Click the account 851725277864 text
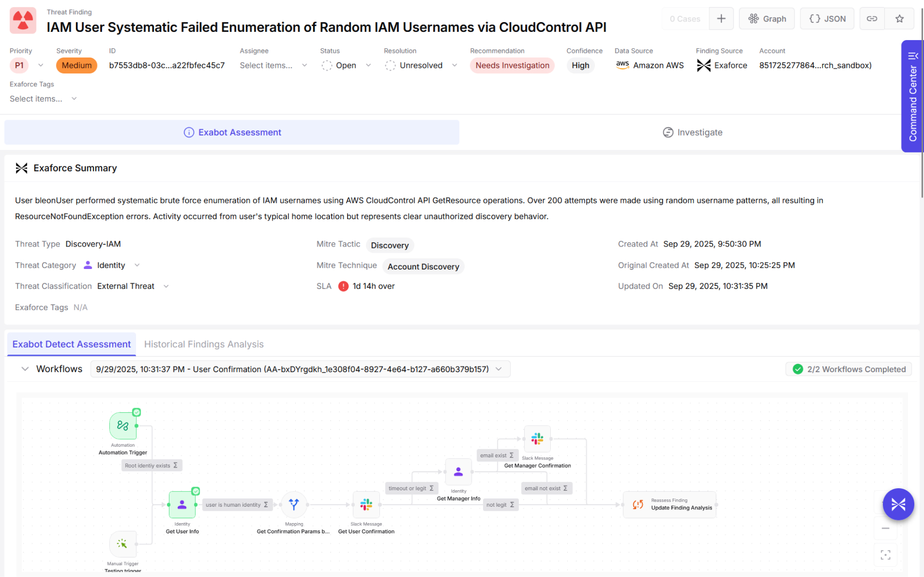The image size is (924, 577). [x=815, y=65]
